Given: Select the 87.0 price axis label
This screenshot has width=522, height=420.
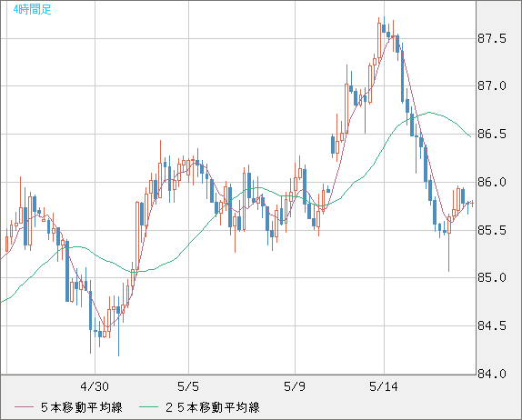Looking at the screenshot, I should coord(492,86).
